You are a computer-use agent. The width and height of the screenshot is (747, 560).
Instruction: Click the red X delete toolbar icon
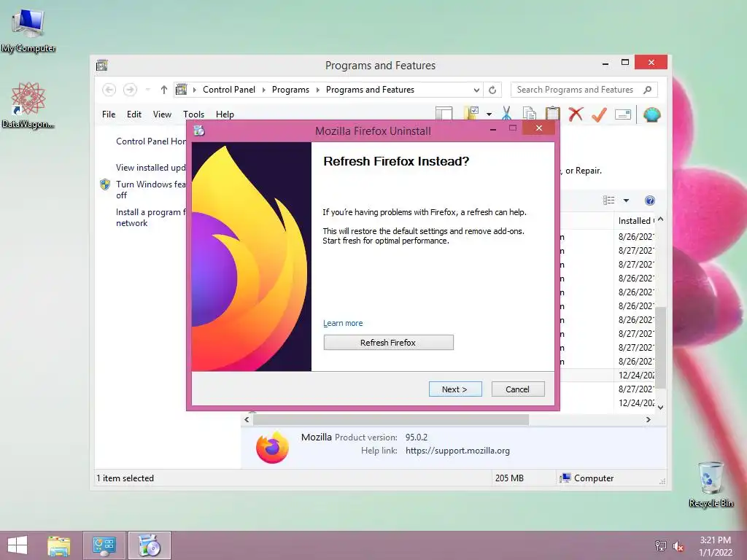(576, 114)
